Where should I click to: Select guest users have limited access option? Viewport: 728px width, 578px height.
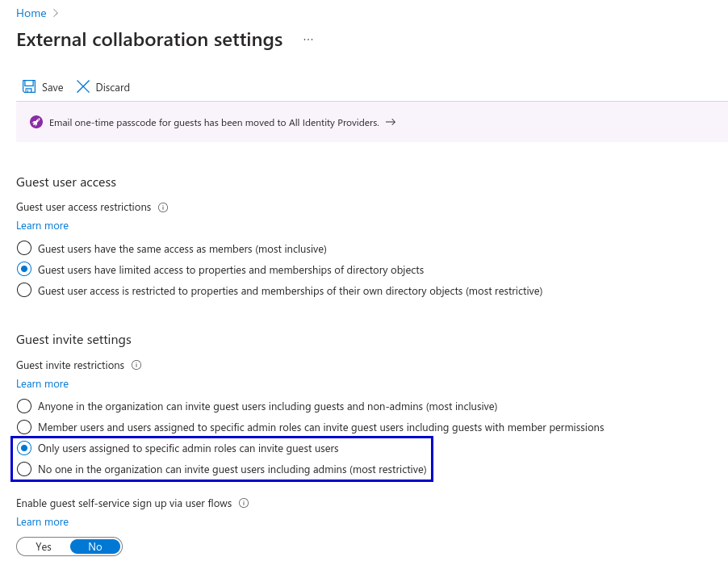point(24,270)
